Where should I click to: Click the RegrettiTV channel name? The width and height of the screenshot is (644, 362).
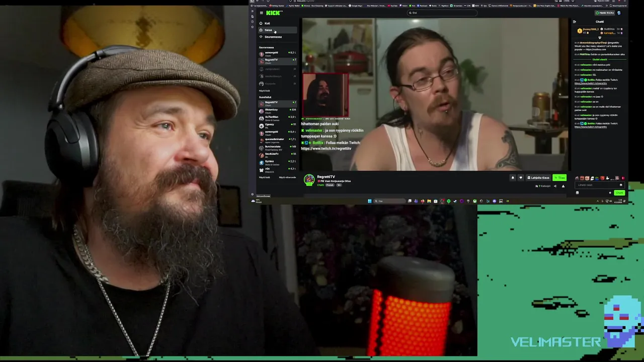coord(326,177)
